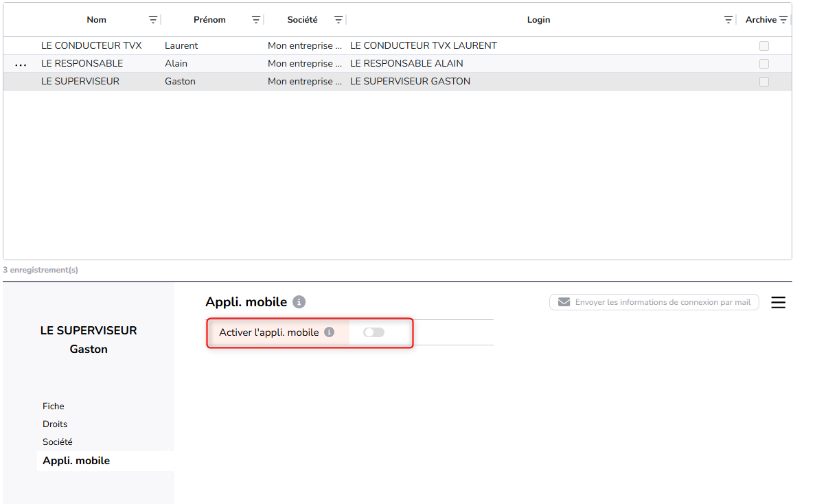Open filter icon on the Nom column
Image resolution: width=839 pixels, height=504 pixels.
[x=153, y=20]
